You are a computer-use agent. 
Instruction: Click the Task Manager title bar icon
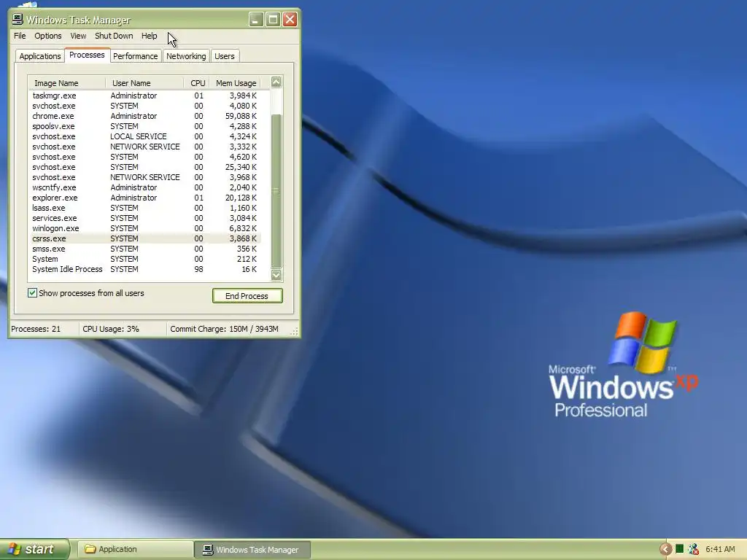coord(18,19)
